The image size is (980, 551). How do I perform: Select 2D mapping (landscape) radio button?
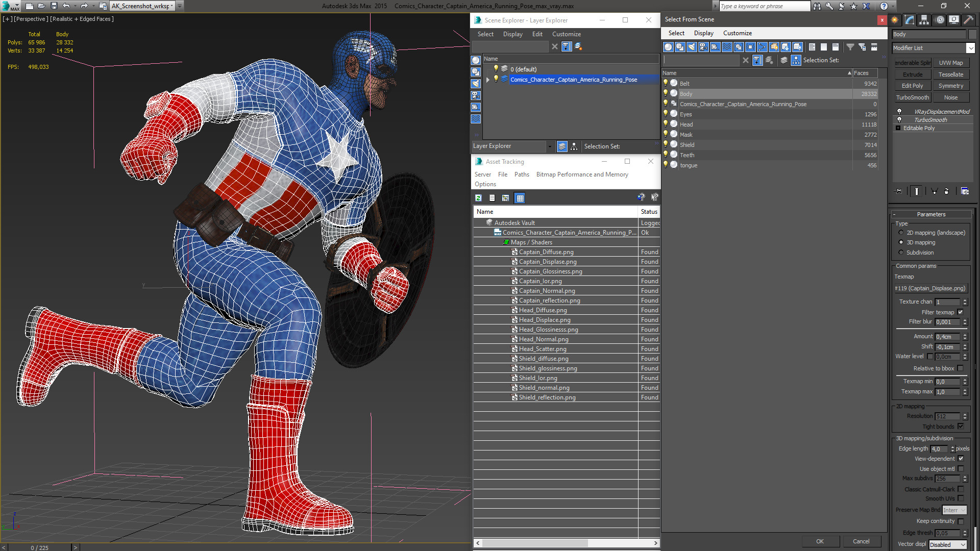pyautogui.click(x=901, y=233)
